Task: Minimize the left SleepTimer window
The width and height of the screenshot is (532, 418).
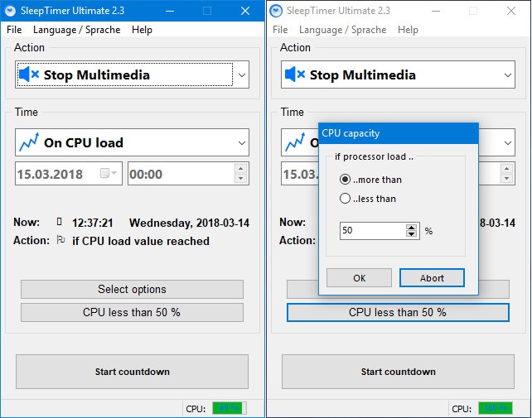Action: [170, 11]
